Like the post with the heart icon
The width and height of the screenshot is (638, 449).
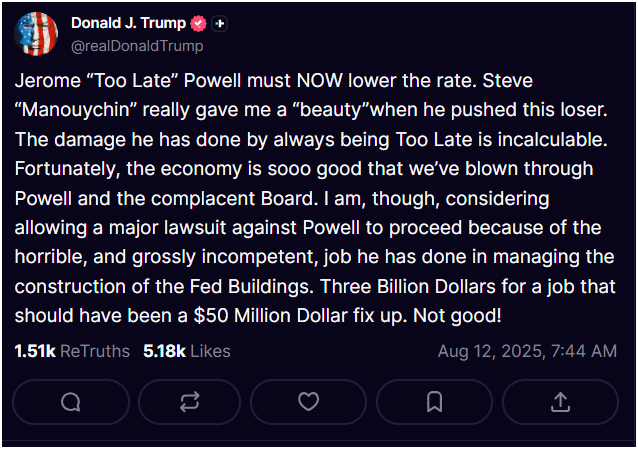pos(308,402)
